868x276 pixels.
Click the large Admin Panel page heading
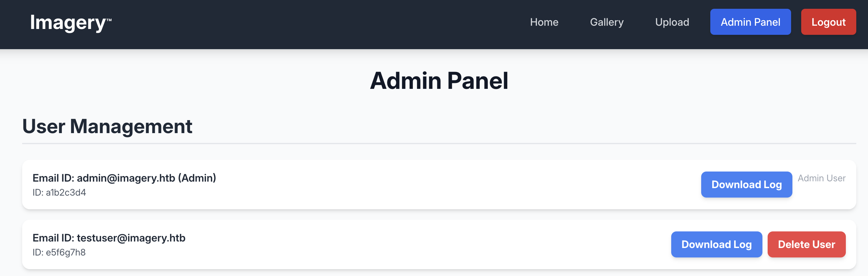[439, 81]
